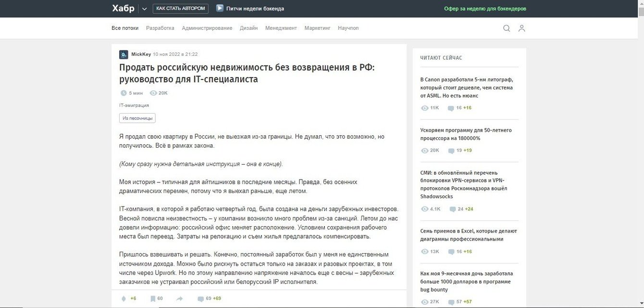Screen dimensions: 644x308
Task: Click the КАК СТАТЬ АВТОРОМ button
Action: point(181,9)
